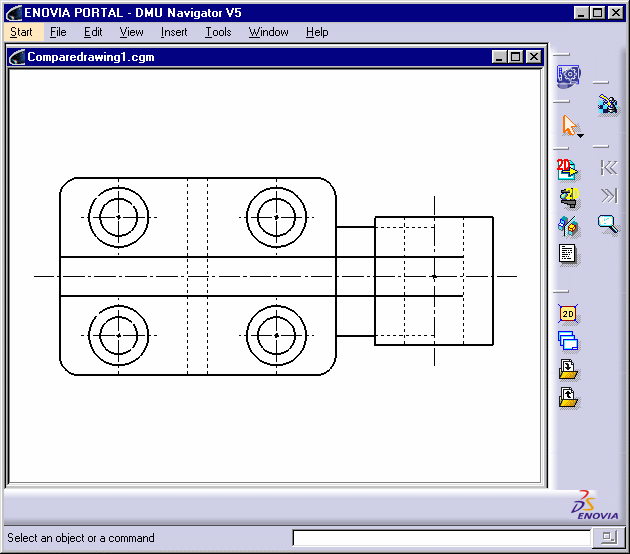This screenshot has width=630, height=554.
Task: Click the yellow 2D compare icon
Action: coord(569,198)
